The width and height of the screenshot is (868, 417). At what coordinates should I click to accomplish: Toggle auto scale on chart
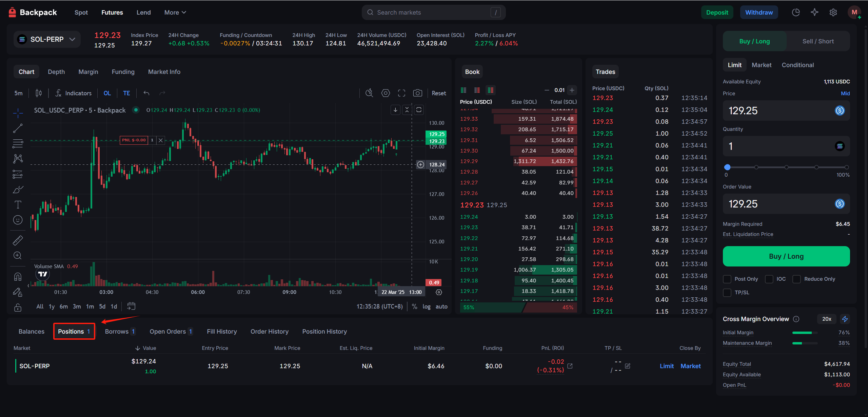coord(441,306)
